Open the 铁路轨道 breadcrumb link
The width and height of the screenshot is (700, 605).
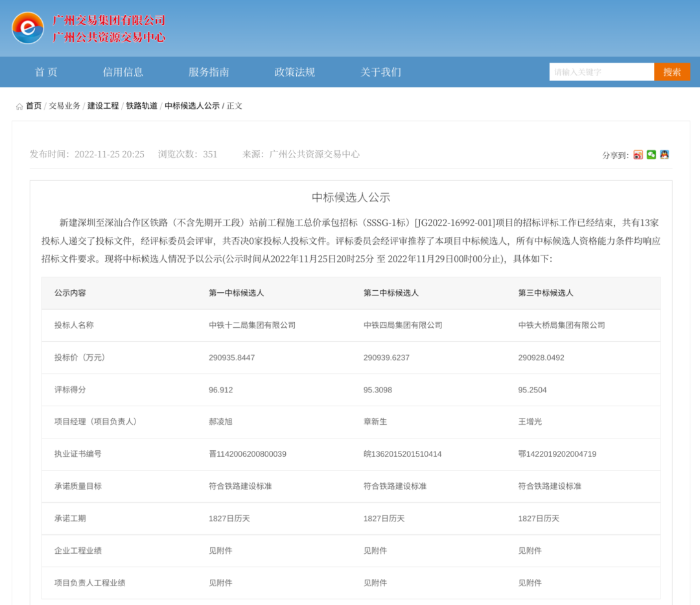pyautogui.click(x=141, y=106)
